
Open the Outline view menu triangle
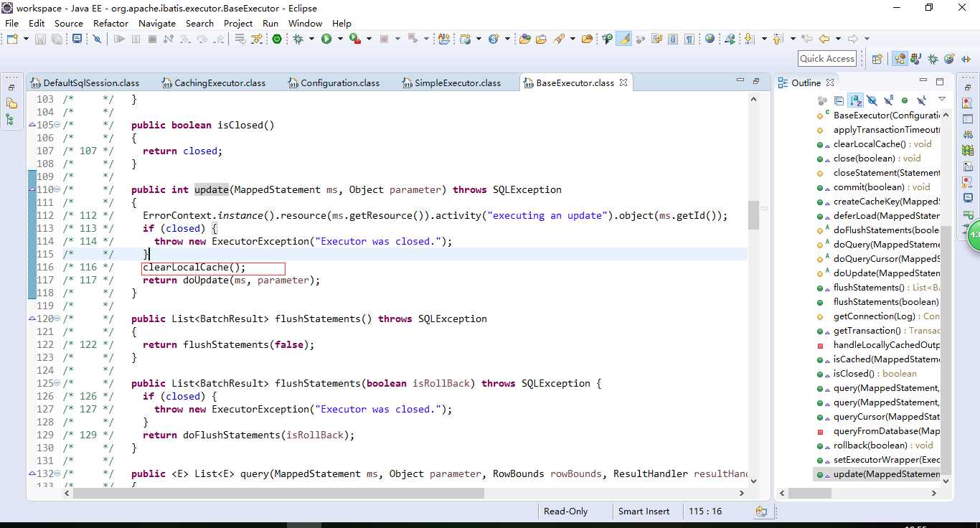[x=942, y=100]
